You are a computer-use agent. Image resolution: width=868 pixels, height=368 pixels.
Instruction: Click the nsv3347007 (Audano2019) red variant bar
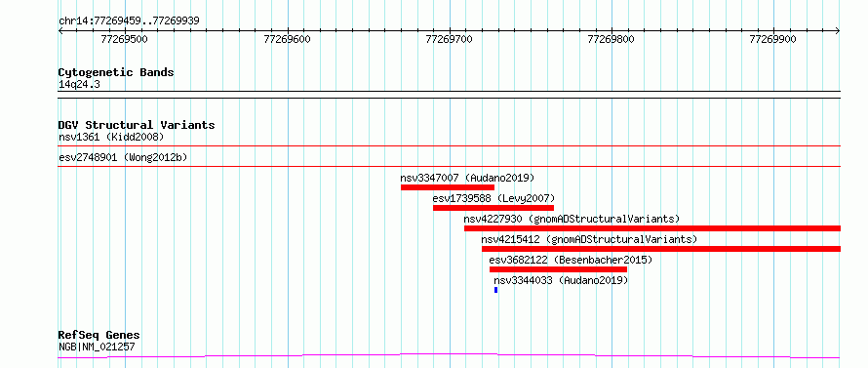(448, 187)
